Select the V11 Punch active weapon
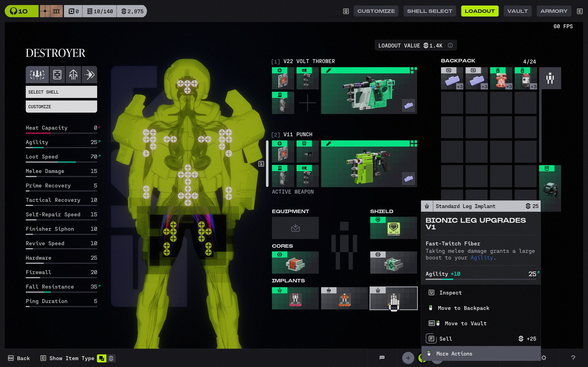This screenshot has width=588, height=367. [369, 164]
